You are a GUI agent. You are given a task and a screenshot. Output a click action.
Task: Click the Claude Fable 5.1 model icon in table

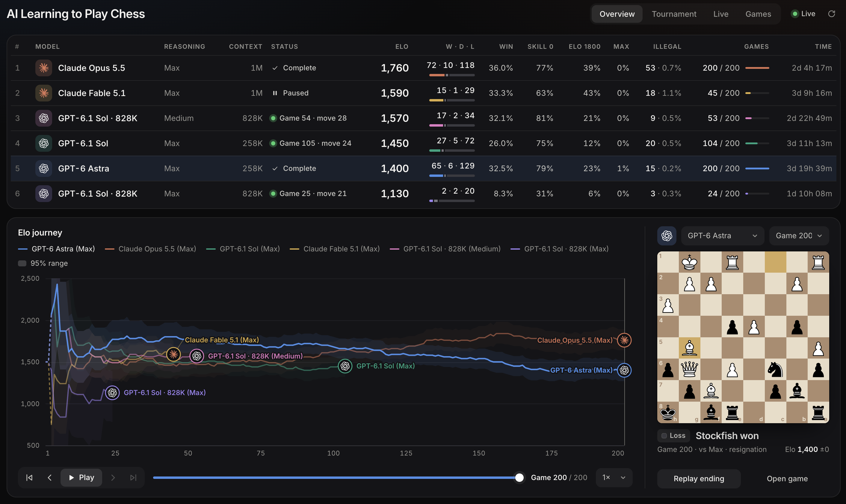coord(43,93)
